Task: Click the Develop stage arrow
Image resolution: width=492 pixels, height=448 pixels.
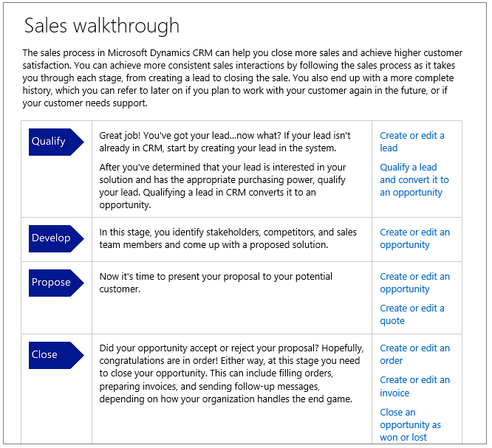Action: 56,238
